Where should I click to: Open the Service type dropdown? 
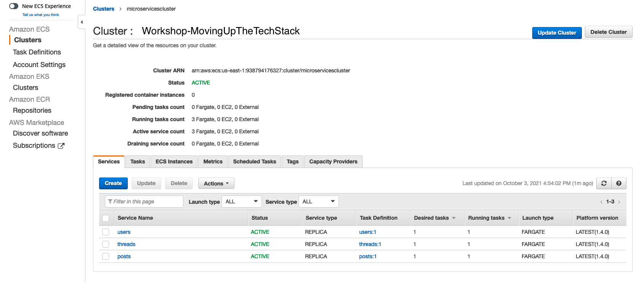coord(319,201)
